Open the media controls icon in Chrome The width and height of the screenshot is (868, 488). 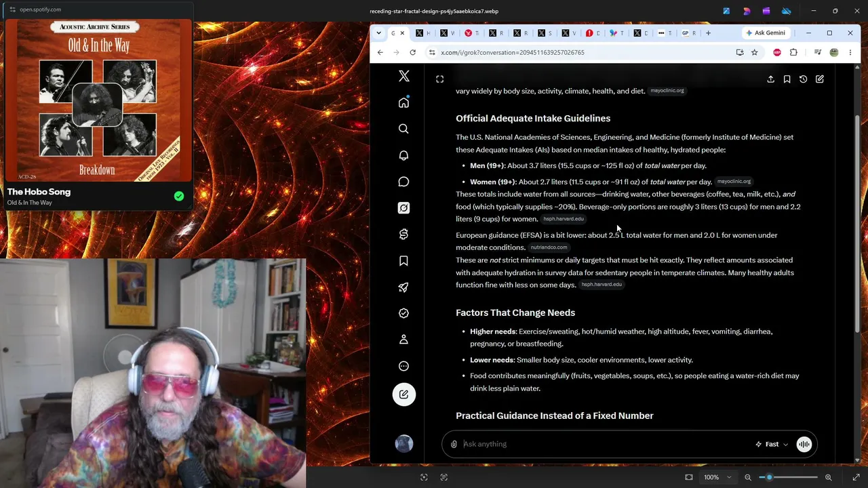(x=818, y=52)
